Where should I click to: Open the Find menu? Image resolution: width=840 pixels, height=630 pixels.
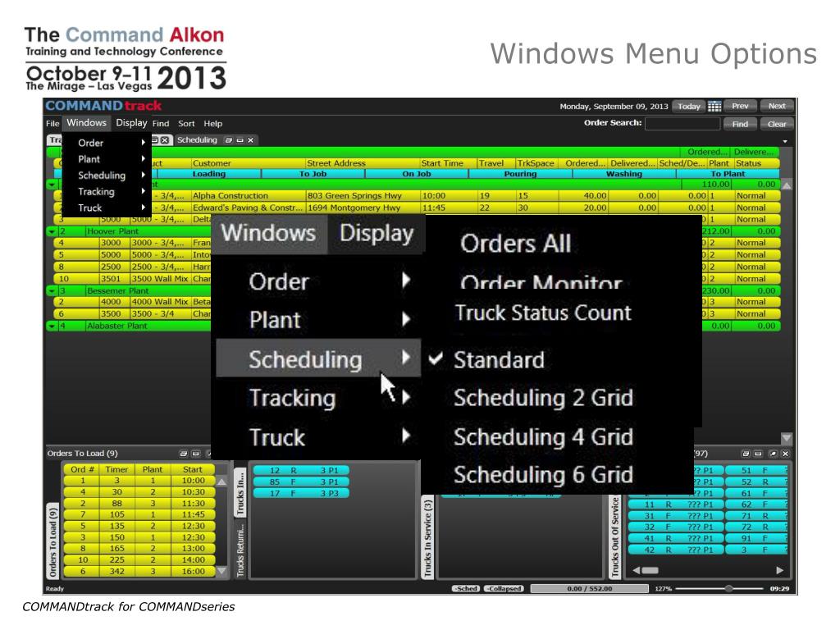coord(161,123)
